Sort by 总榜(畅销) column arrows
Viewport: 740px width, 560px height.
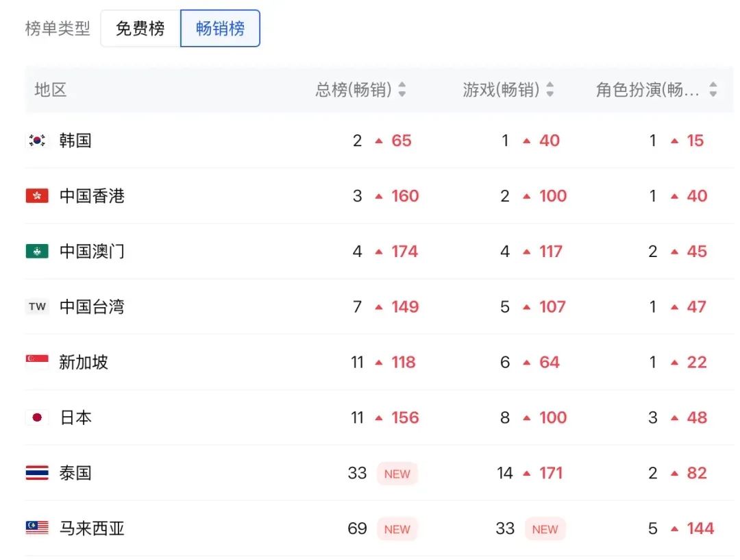click(402, 90)
